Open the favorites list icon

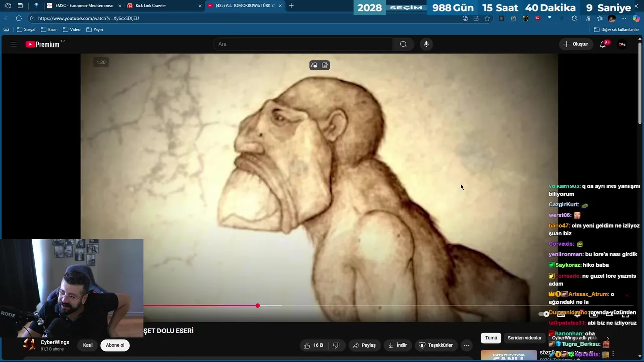coord(600,18)
